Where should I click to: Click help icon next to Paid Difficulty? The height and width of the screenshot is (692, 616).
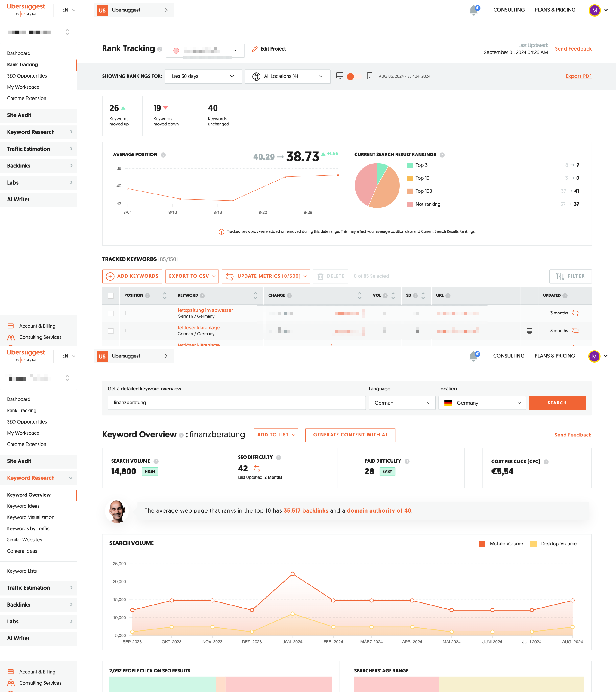pos(407,461)
